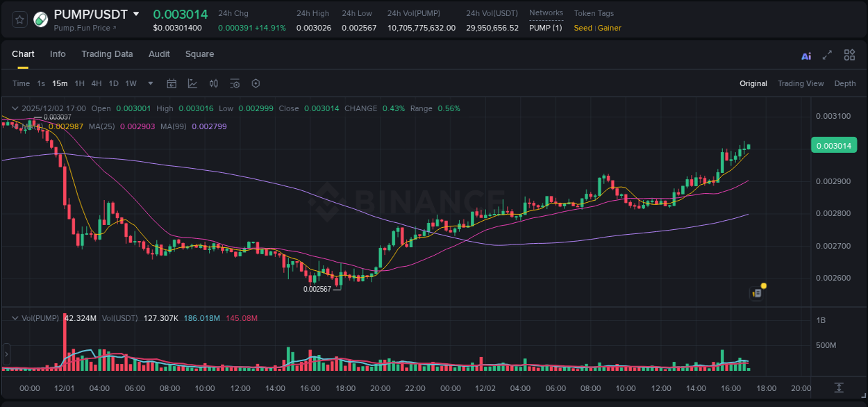This screenshot has height=407, width=868.
Task: Open the candlestick display settings
Action: 213,83
